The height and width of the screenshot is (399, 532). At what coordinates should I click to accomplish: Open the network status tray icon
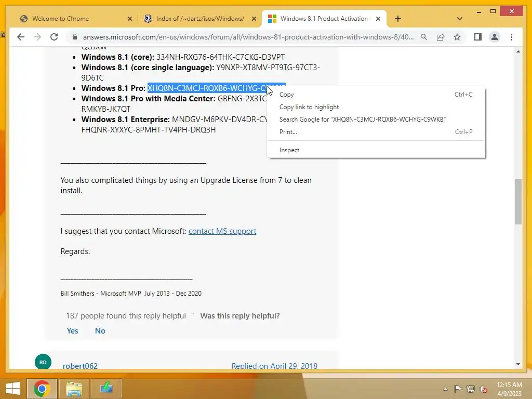pos(471,389)
